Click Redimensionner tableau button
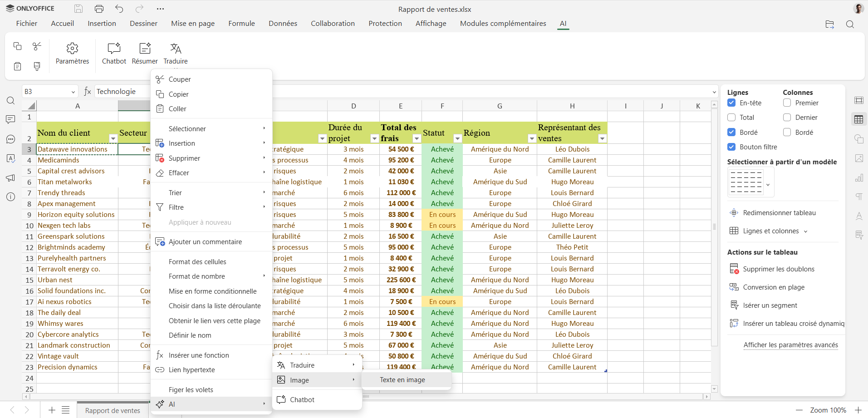This screenshot has width=868, height=418. click(779, 213)
